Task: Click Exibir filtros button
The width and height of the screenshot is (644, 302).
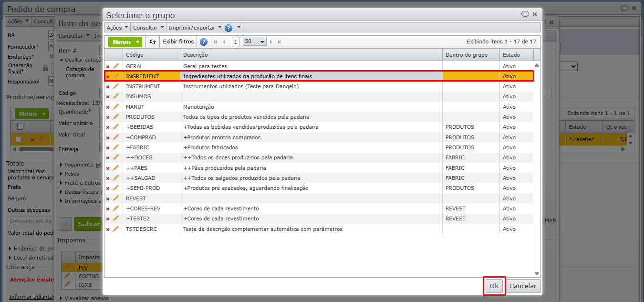Action: [178, 42]
